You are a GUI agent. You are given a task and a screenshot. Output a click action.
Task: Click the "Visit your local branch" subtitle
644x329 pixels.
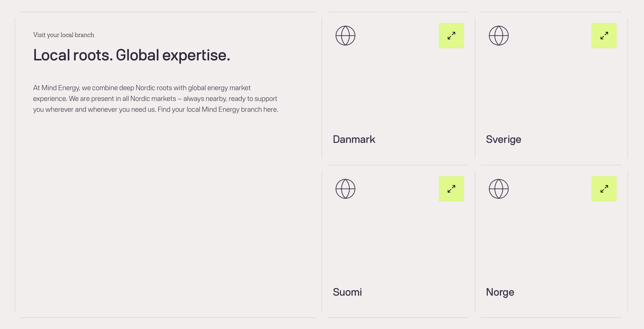[64, 35]
